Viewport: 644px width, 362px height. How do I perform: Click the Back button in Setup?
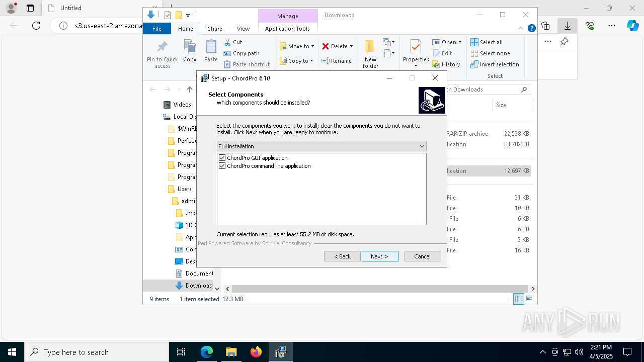pyautogui.click(x=342, y=256)
